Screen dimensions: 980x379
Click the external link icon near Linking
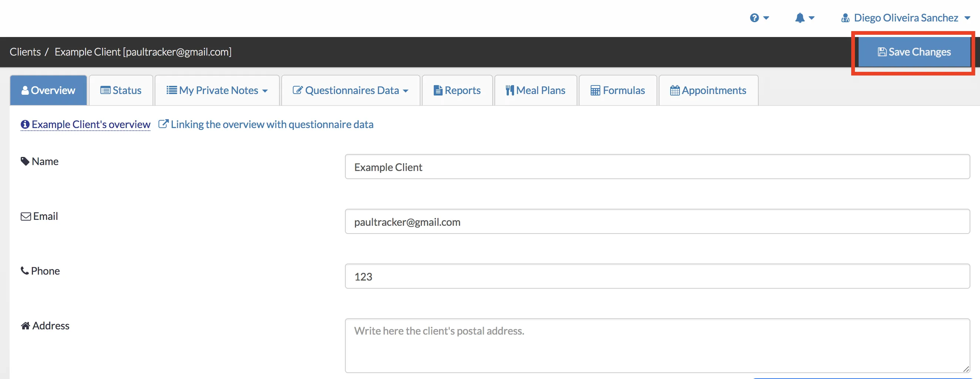coord(163,124)
